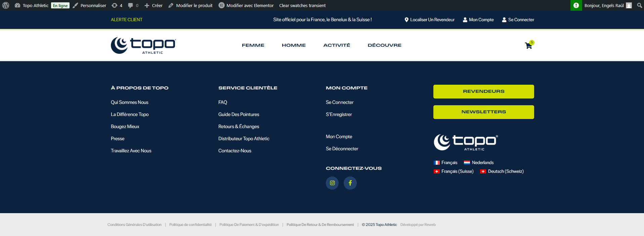Click Retours & Échanges
Viewport: 644px width, 236px height.
tap(239, 126)
